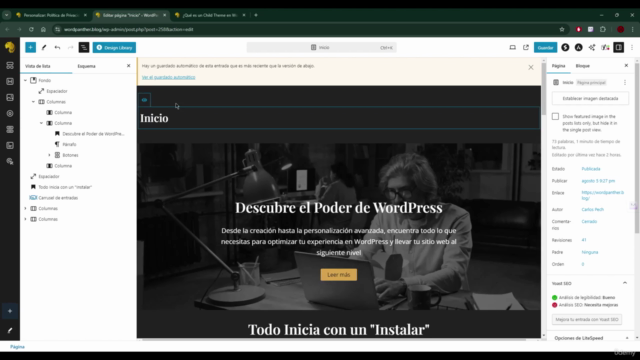Click the block inserter plus button
This screenshot has height=360, width=640.
click(31, 47)
